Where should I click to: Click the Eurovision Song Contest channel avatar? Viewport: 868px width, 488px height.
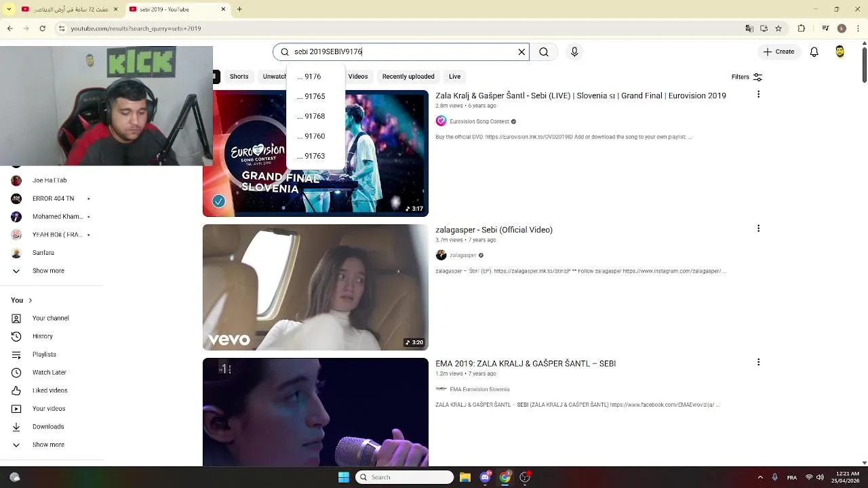coord(441,121)
